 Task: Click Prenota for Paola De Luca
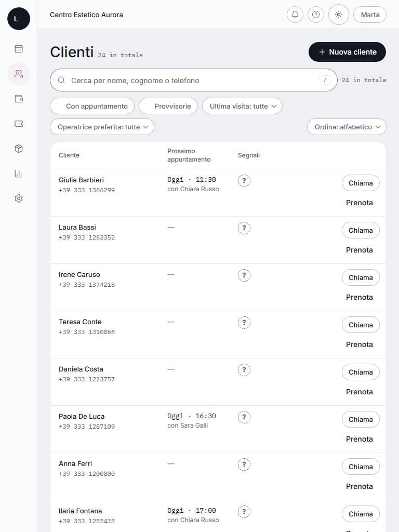(x=360, y=439)
